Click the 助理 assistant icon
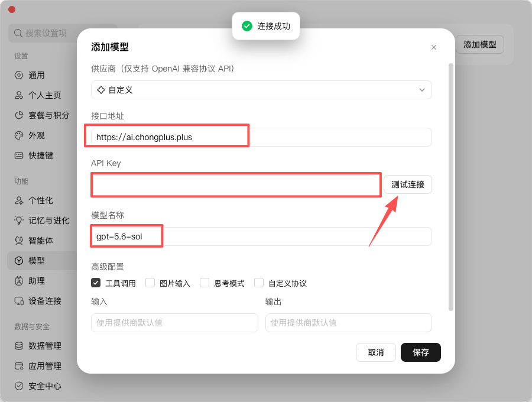This screenshot has width=532, height=402. pos(19,281)
